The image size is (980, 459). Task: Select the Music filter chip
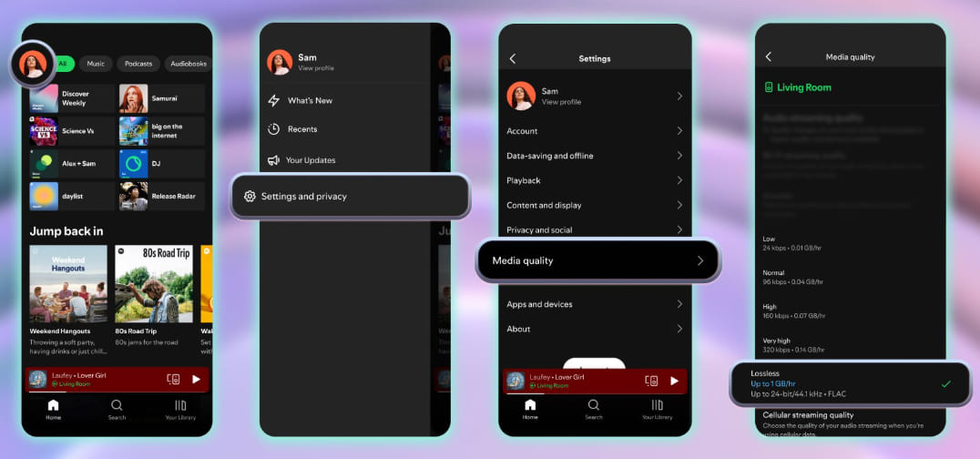point(96,64)
